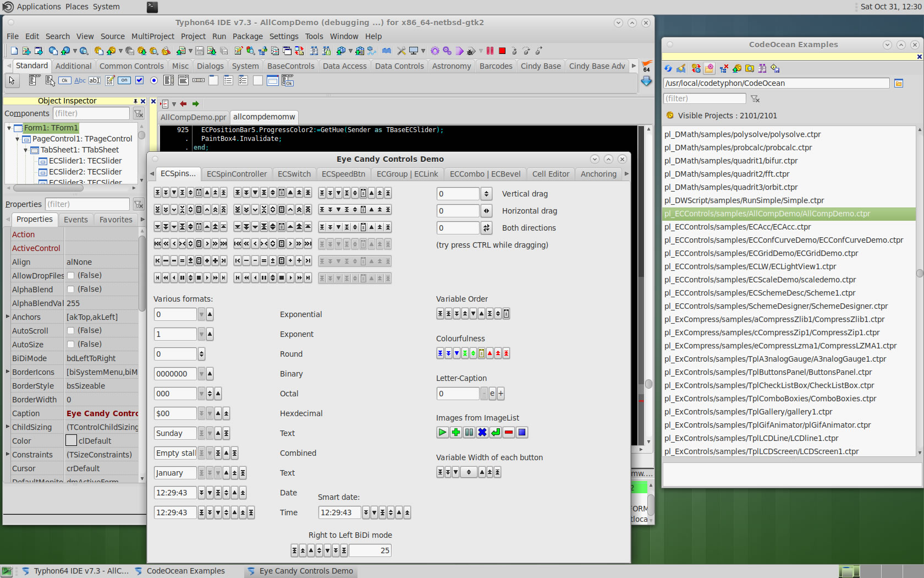The height and width of the screenshot is (578, 924).
Task: Select the TLabel 'Abc' component in palette
Action: (80, 80)
